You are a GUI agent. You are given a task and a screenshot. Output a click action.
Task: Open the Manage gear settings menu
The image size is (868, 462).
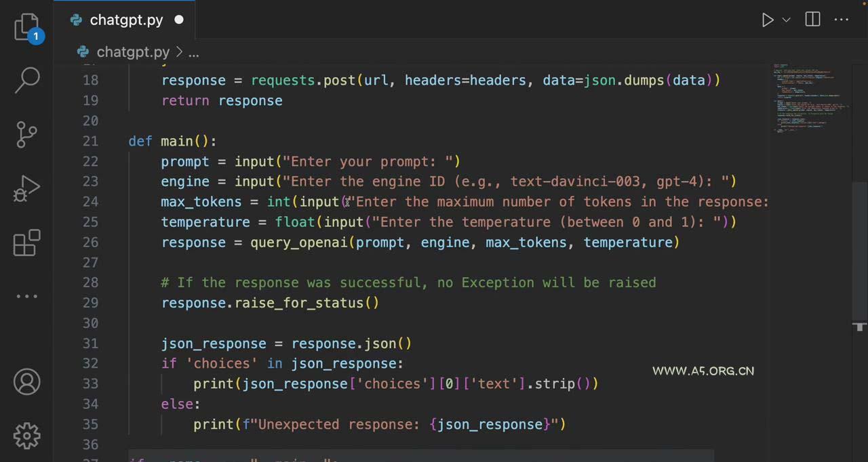tap(27, 436)
